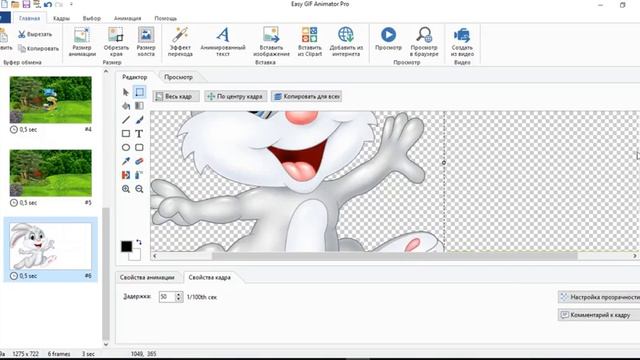The image size is (640, 360).
Task: Select frame #6 rabbit thumbnail
Action: click(x=51, y=246)
